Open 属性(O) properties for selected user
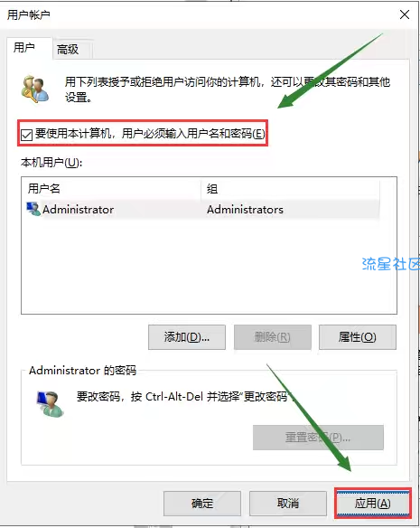This screenshot has width=420, height=528. [358, 337]
